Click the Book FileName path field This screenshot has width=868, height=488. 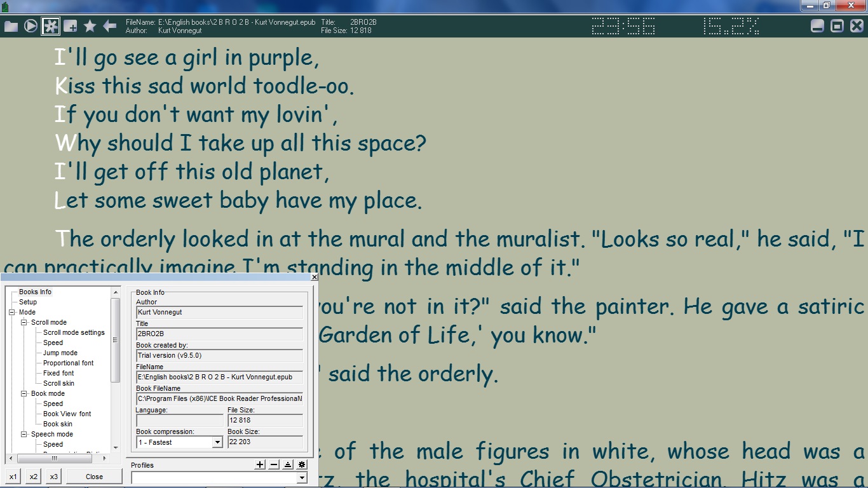coord(220,399)
